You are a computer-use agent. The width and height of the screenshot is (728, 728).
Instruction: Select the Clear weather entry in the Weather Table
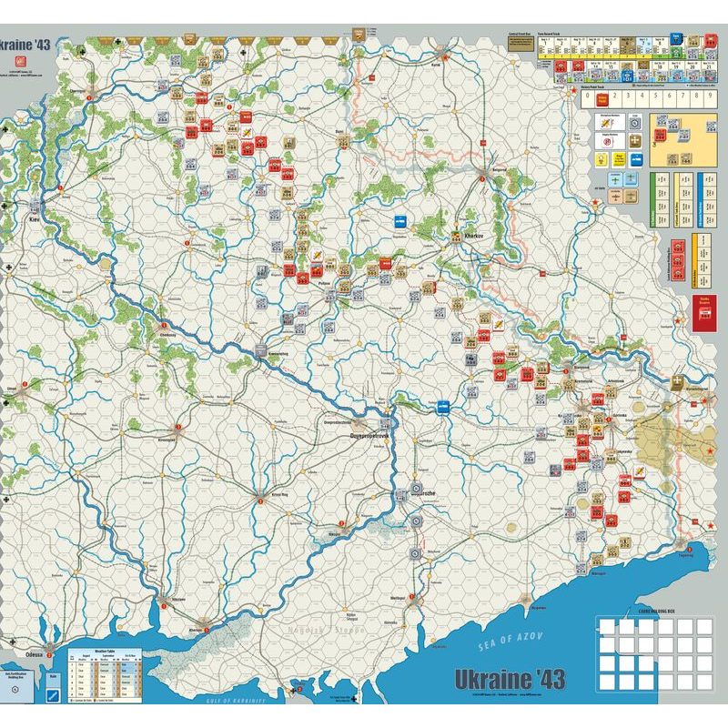click(x=80, y=664)
